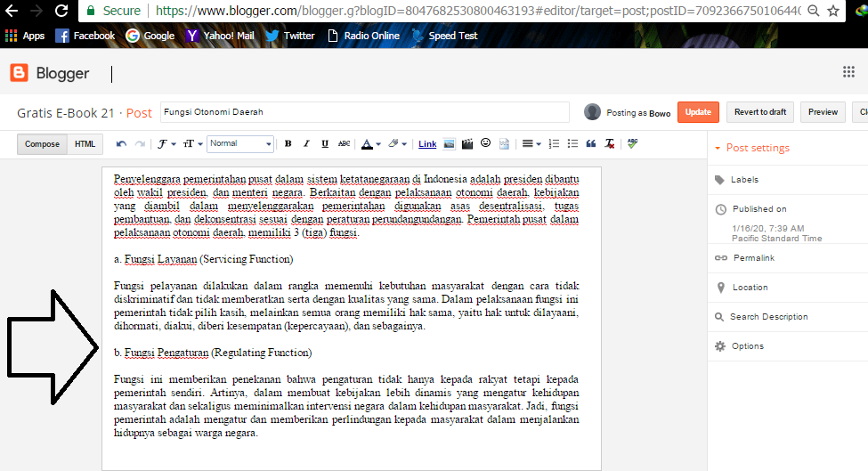Click the insert special characters smiley icon
This screenshot has width=868, height=471.
[x=485, y=143]
